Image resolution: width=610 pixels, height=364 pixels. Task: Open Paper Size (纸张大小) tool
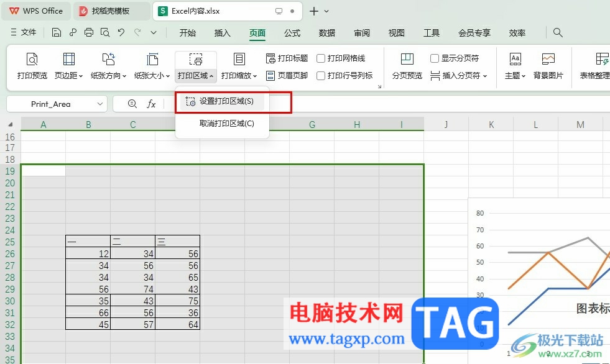point(152,66)
